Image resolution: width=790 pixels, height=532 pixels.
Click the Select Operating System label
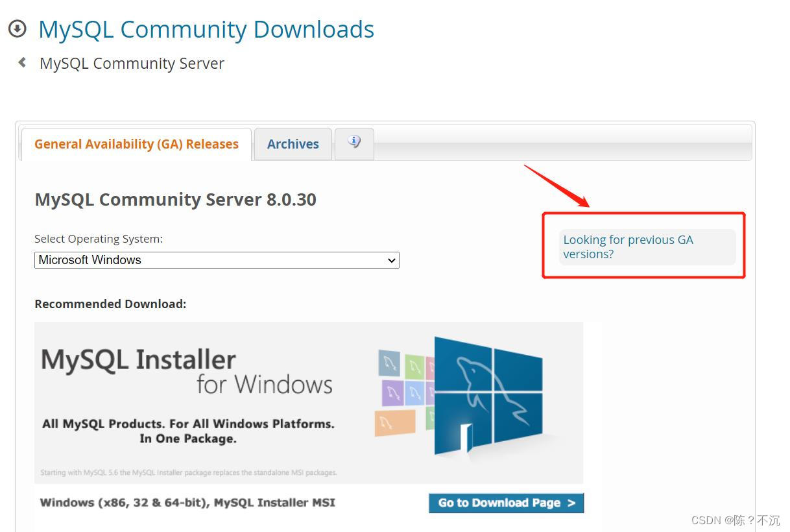(99, 239)
